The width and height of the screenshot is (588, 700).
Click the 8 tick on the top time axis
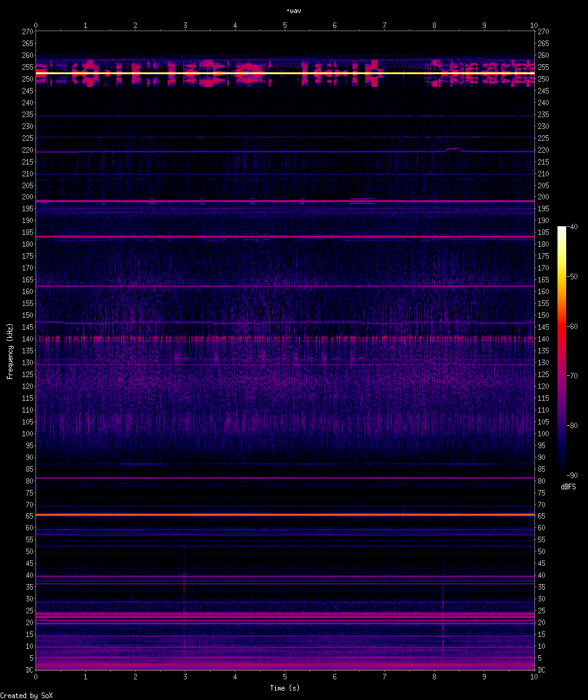(x=435, y=26)
